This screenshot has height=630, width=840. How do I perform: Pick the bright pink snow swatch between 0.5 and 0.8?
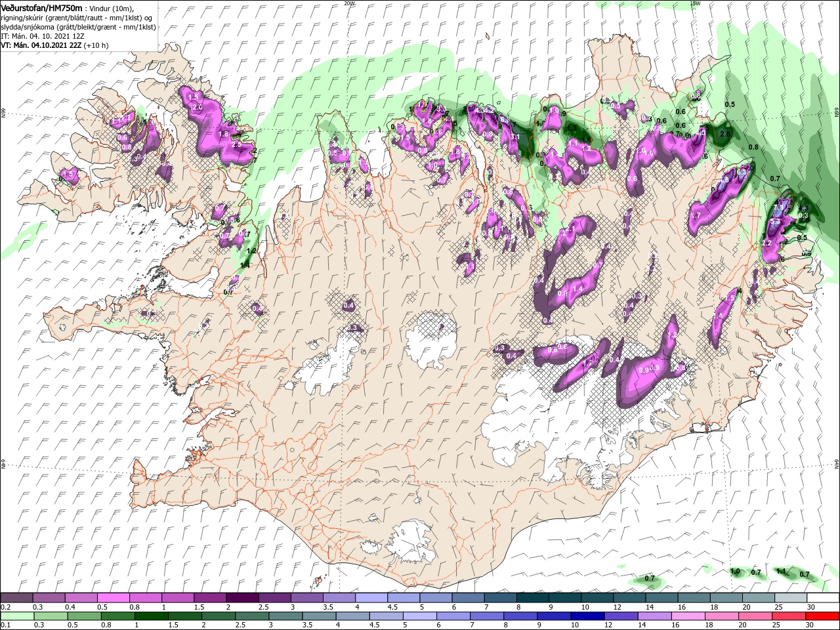pos(113,598)
